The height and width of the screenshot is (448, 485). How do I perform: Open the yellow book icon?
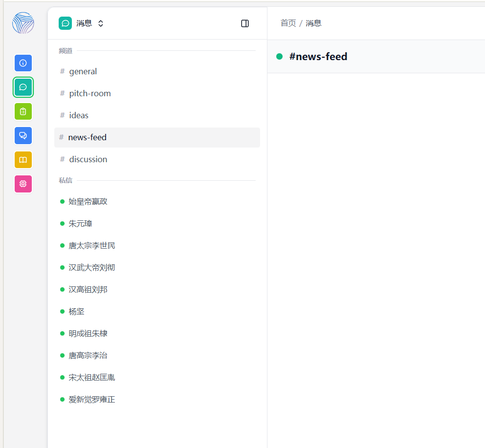point(23,160)
